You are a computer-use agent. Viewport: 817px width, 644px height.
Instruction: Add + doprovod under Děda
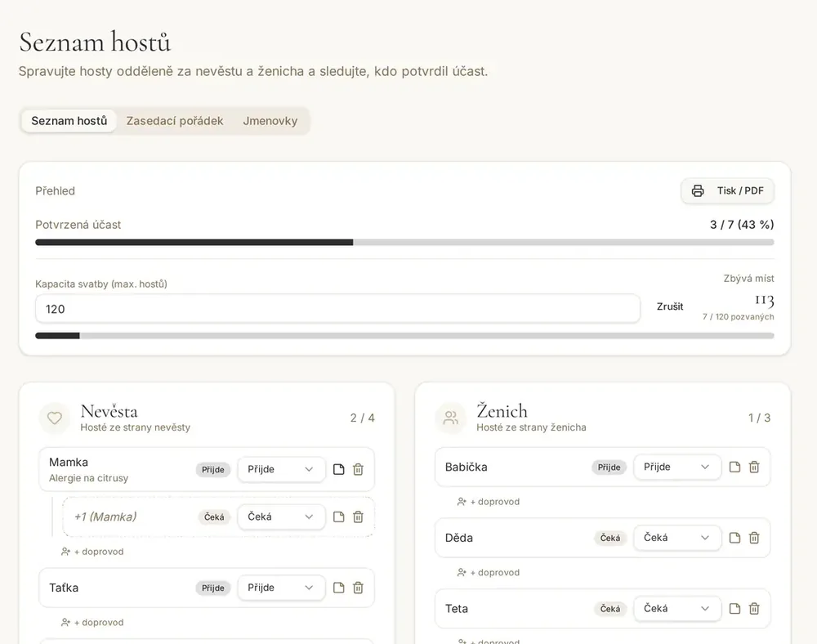click(489, 572)
